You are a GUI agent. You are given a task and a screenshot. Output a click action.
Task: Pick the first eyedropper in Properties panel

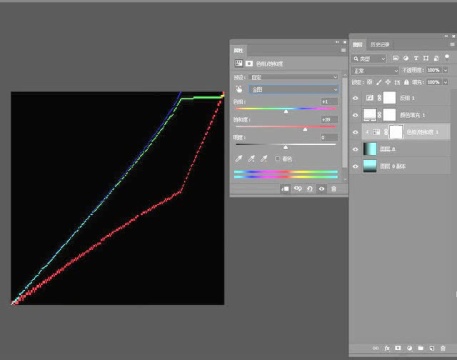[x=239, y=159]
